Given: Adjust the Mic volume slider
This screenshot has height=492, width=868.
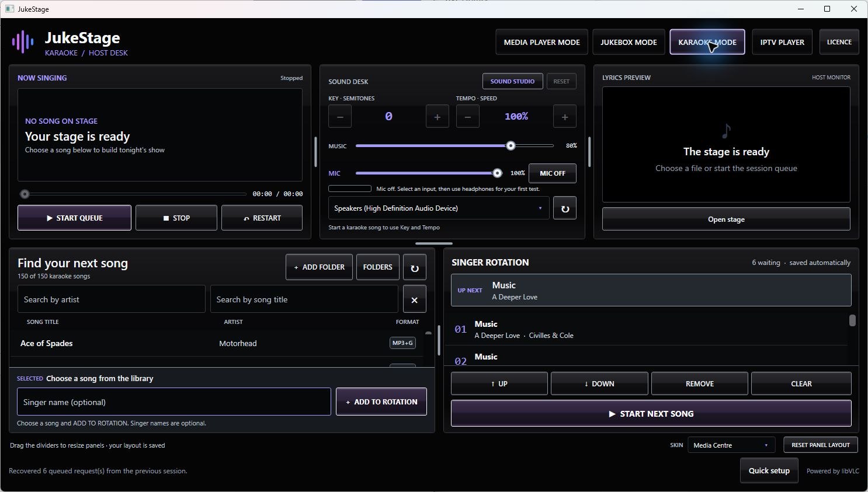Looking at the screenshot, I should (429, 173).
